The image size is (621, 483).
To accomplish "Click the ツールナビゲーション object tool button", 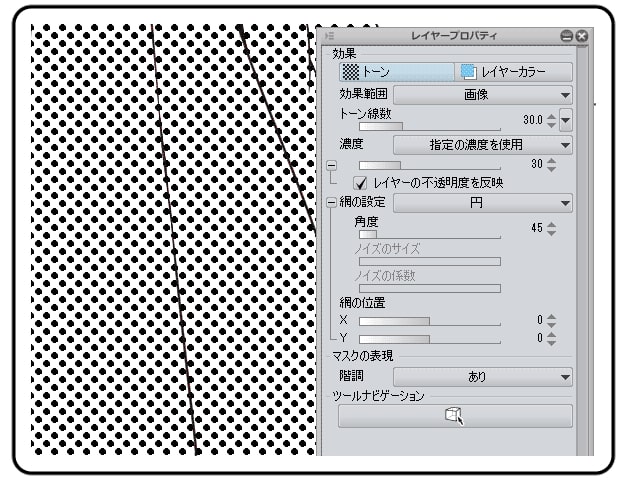I will pos(455,416).
